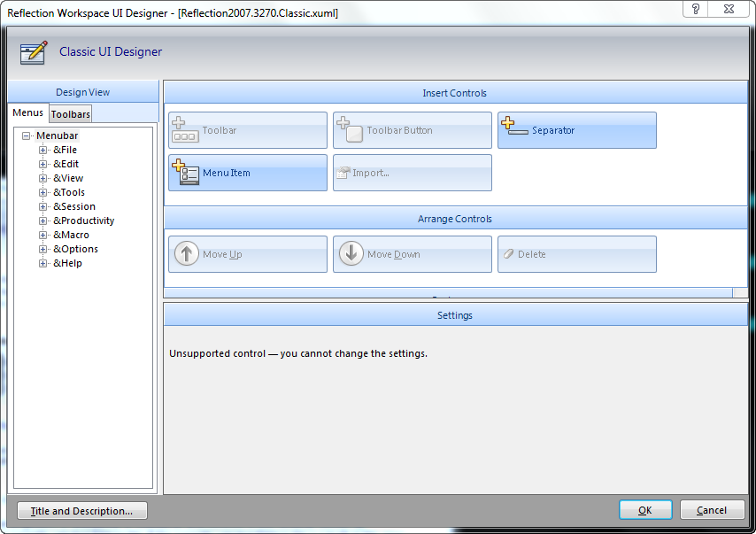Insert a new Menu Item
The image size is (756, 534).
tap(248, 173)
